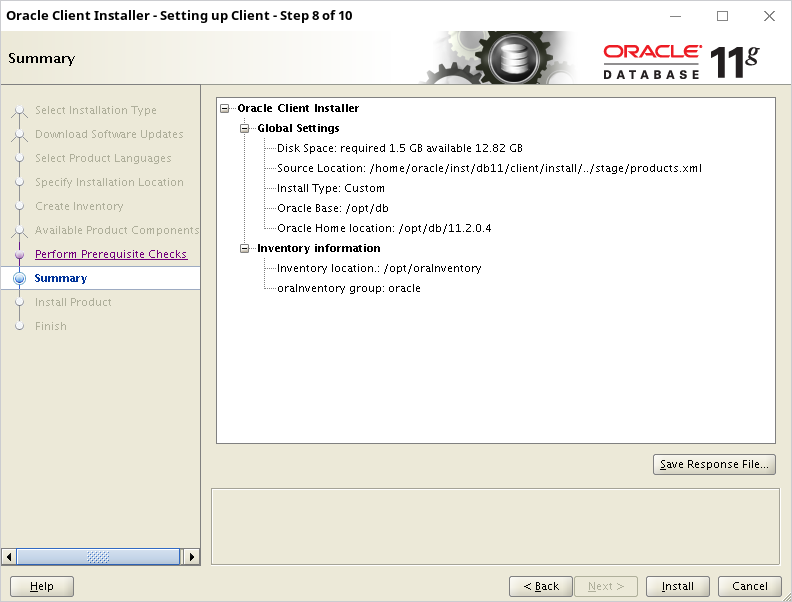792x602 pixels.
Task: Select the oraInventory group: oracle row
Action: (349, 288)
